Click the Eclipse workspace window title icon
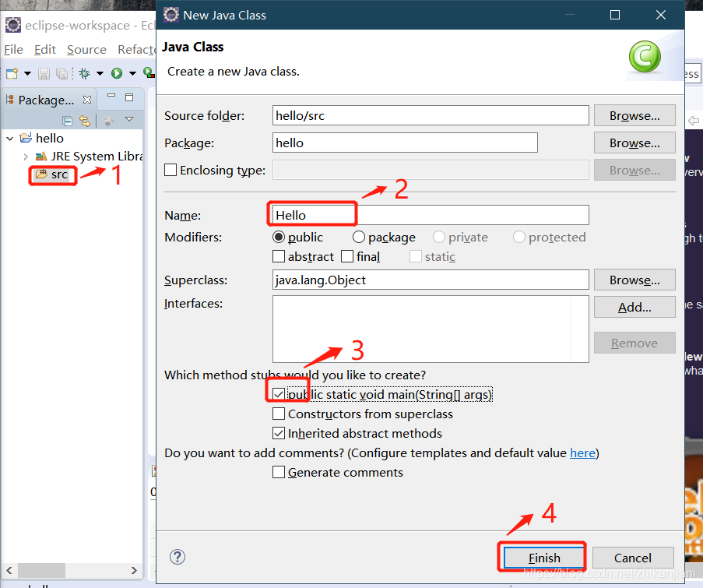This screenshot has height=588, width=703. (13, 25)
